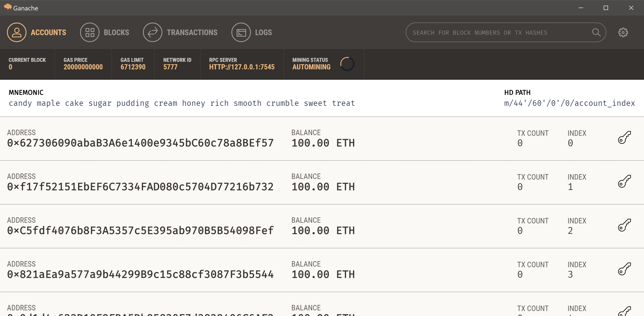644x316 pixels.
Task: Click the settings gear icon
Action: pyautogui.click(x=623, y=33)
